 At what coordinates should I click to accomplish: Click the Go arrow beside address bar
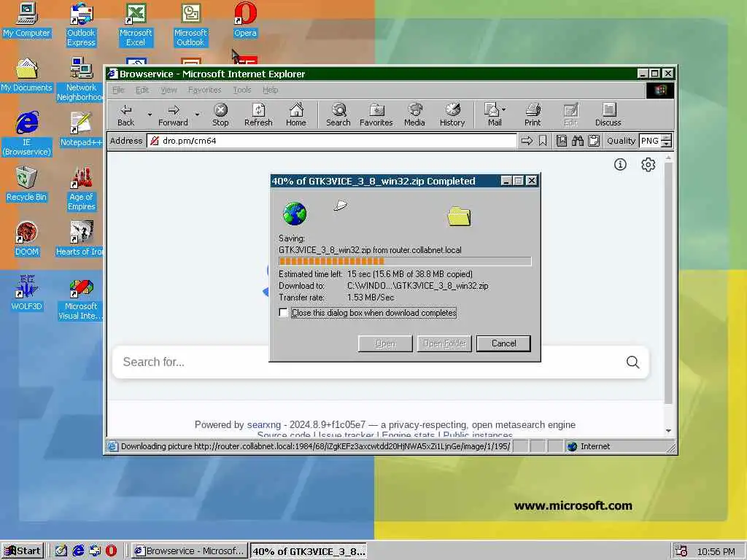527,141
